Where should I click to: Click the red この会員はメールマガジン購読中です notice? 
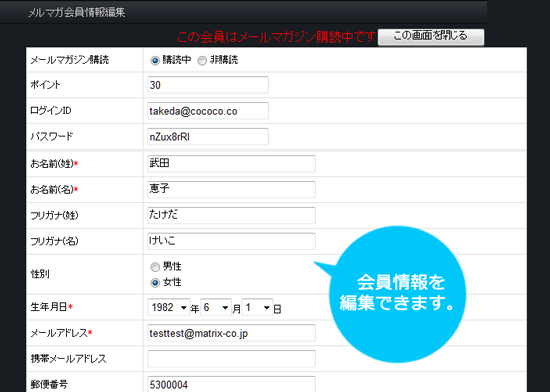tap(276, 37)
